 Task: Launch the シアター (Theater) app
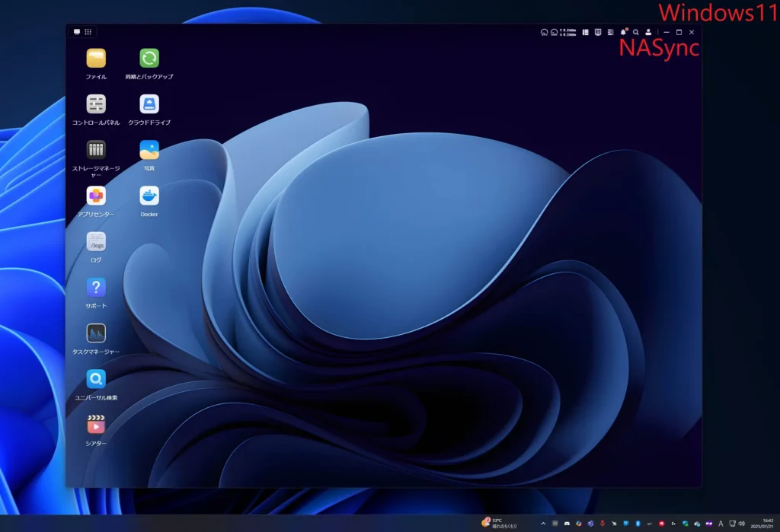click(x=96, y=425)
